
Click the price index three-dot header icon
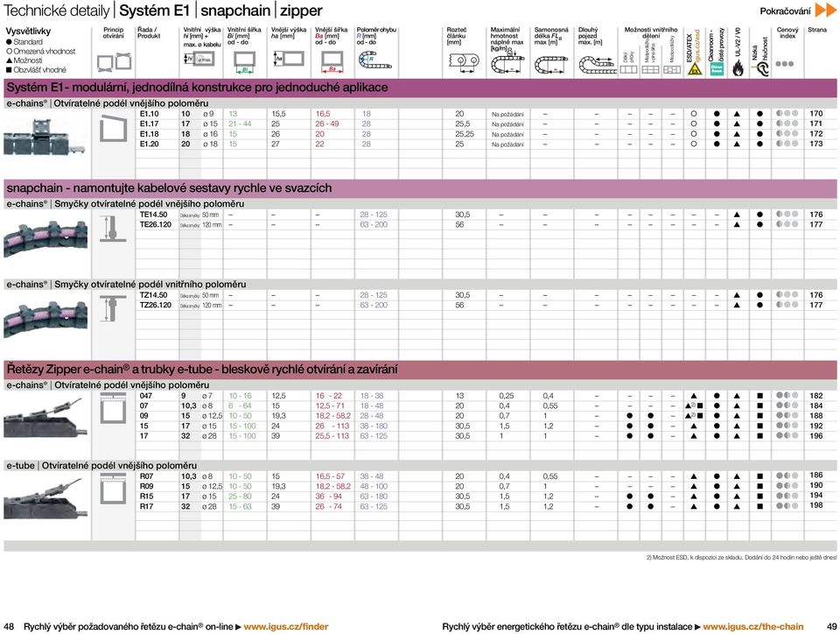pos(784,64)
